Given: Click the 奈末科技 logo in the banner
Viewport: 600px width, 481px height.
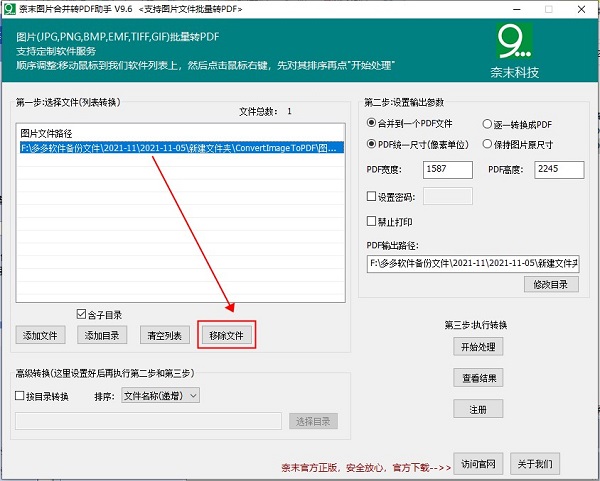Looking at the screenshot, I should click(515, 51).
